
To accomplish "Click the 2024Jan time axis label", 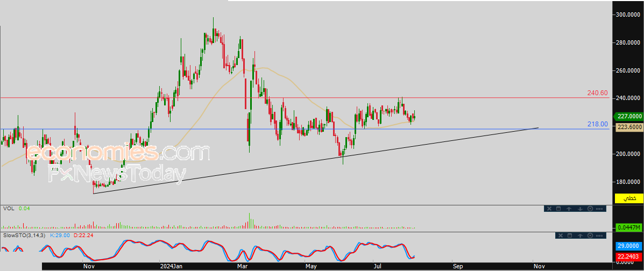I will [x=172, y=267].
